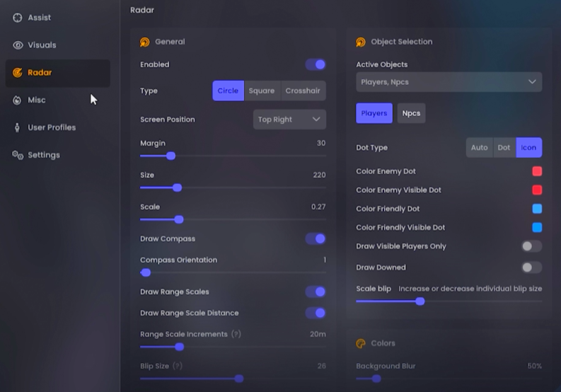Select Circle radar type
This screenshot has height=392, width=561.
pyautogui.click(x=228, y=91)
